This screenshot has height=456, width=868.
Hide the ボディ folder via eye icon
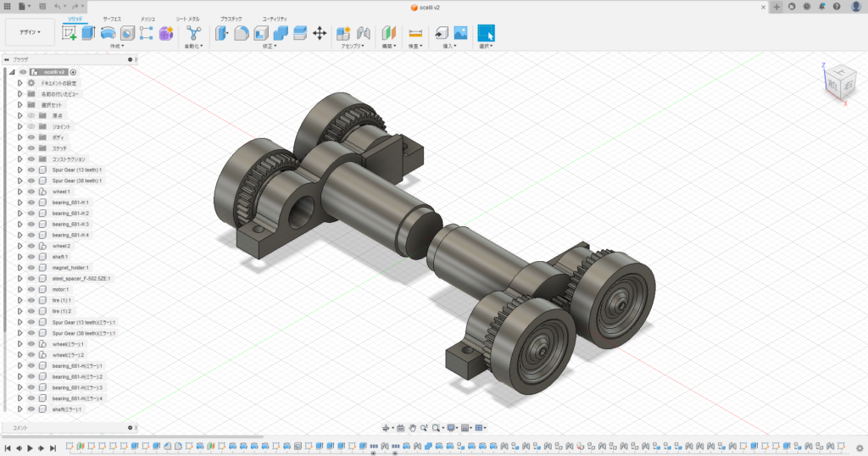coord(31,137)
